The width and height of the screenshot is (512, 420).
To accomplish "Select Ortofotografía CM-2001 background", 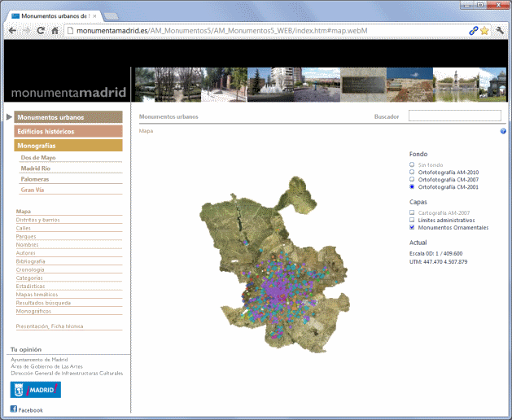I will (412, 187).
